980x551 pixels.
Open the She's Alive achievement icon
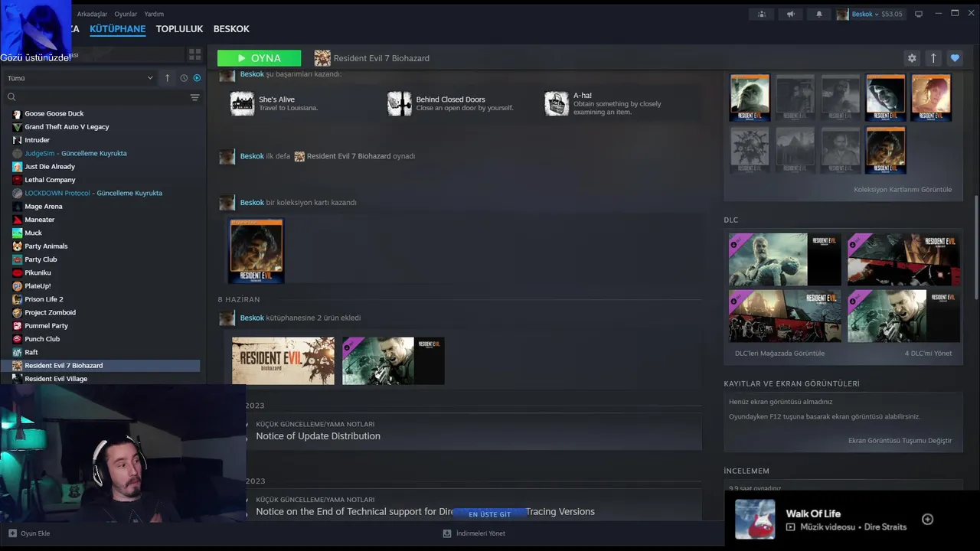pos(242,103)
